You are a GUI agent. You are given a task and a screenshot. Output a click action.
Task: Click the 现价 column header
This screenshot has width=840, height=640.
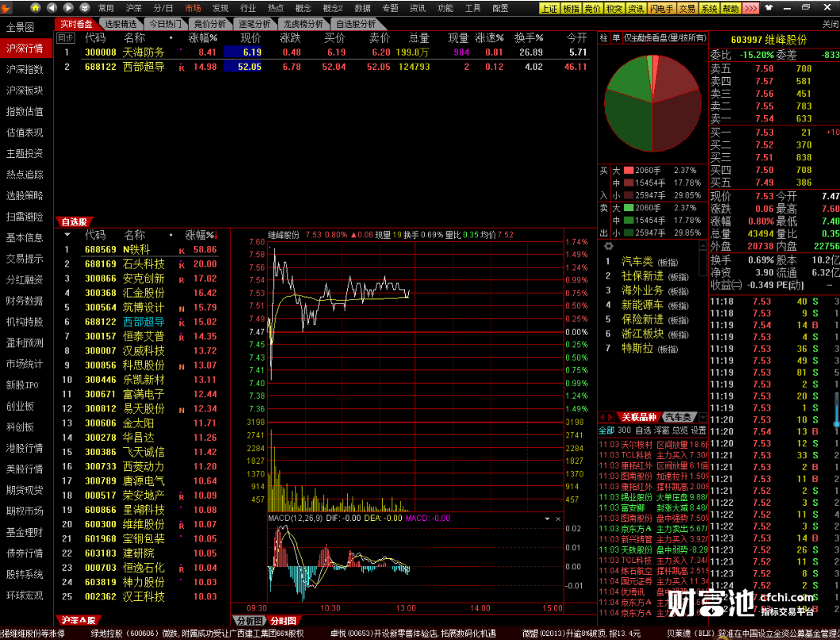pos(250,38)
